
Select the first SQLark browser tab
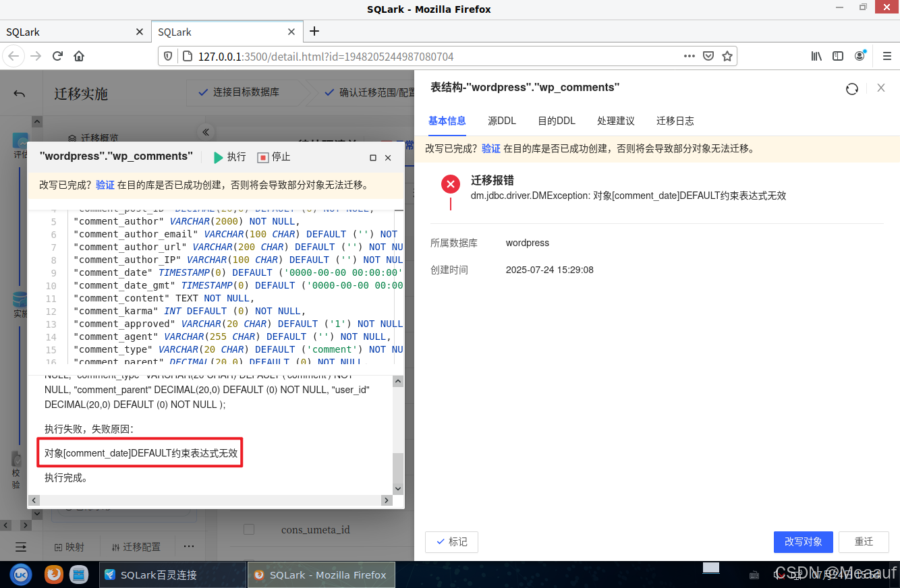(75, 32)
